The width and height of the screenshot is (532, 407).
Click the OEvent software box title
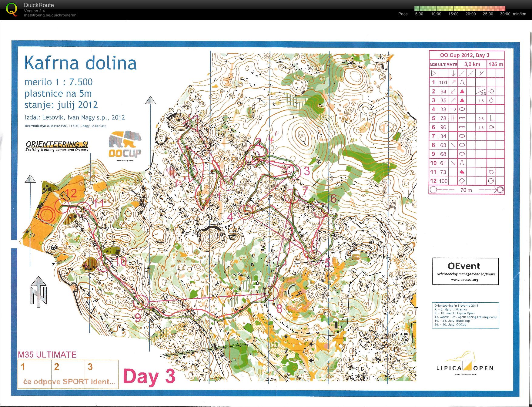pyautogui.click(x=464, y=266)
